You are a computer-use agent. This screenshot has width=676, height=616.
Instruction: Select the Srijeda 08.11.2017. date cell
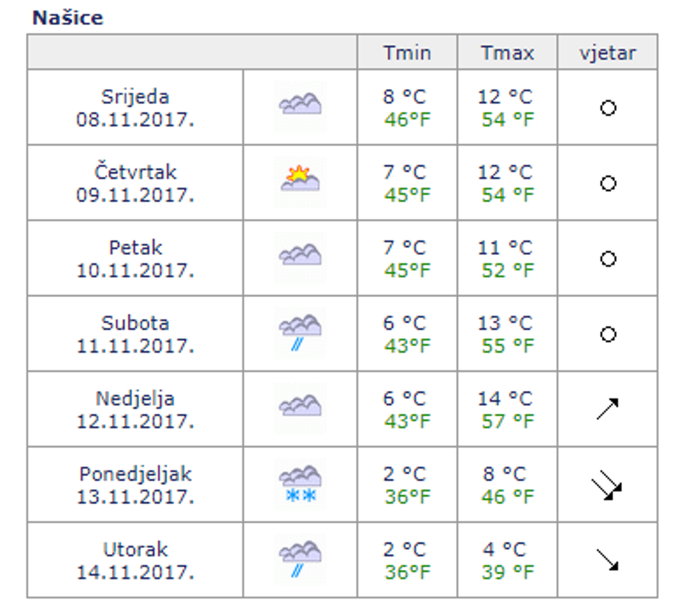pos(135,108)
